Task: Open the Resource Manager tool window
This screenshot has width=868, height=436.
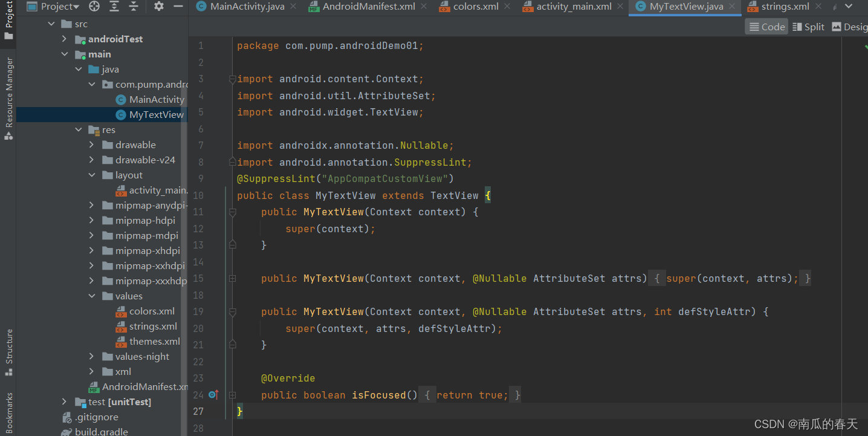Action: coord(8,98)
